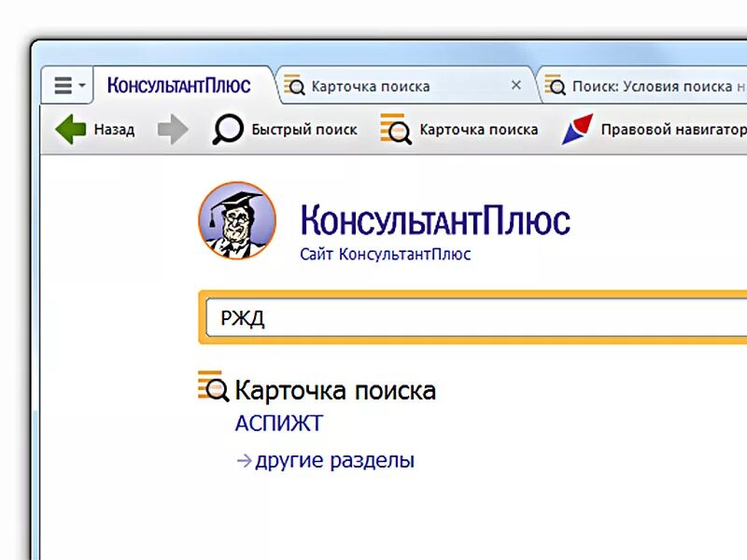747x560 pixels.
Task: Focus the search field containing РЖД
Action: pyautogui.click(x=477, y=317)
